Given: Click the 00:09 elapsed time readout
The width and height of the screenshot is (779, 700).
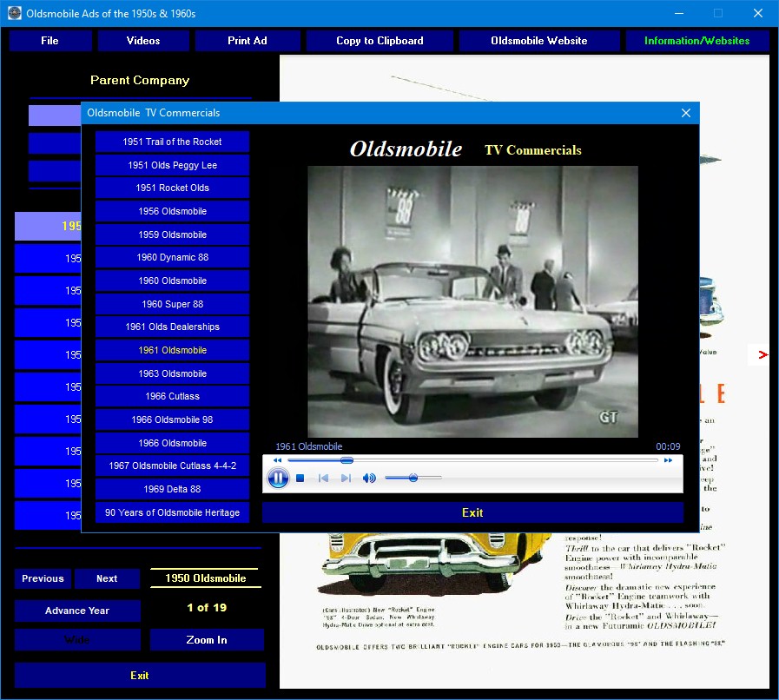Looking at the screenshot, I should [668, 446].
